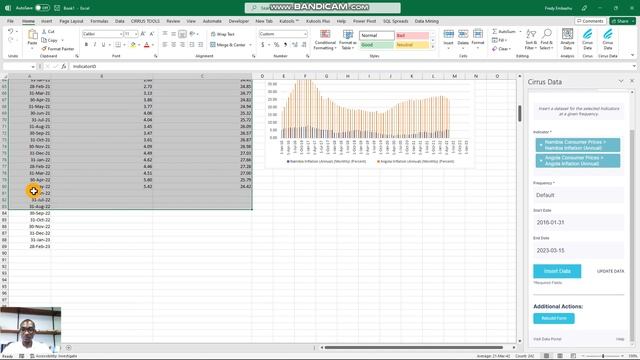Switch to Page Layout tab
This screenshot has width=640, height=360.
point(71,21)
